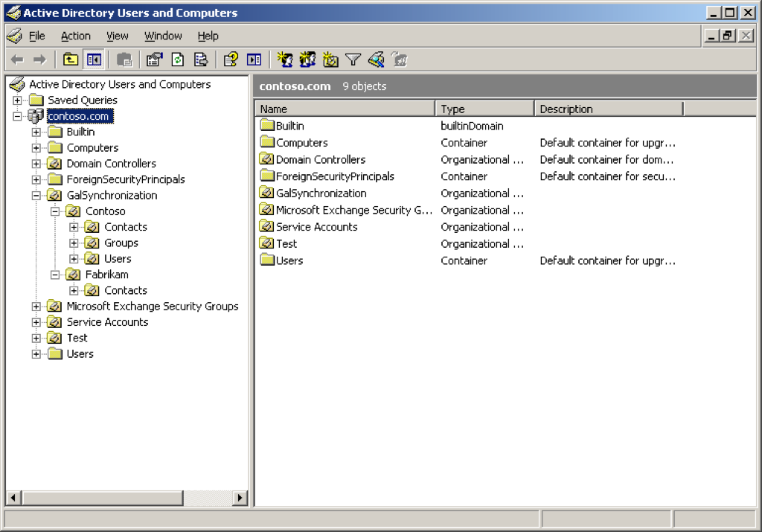Viewport: 762px width, 532px height.
Task: Click the Back navigation arrow
Action: point(16,60)
